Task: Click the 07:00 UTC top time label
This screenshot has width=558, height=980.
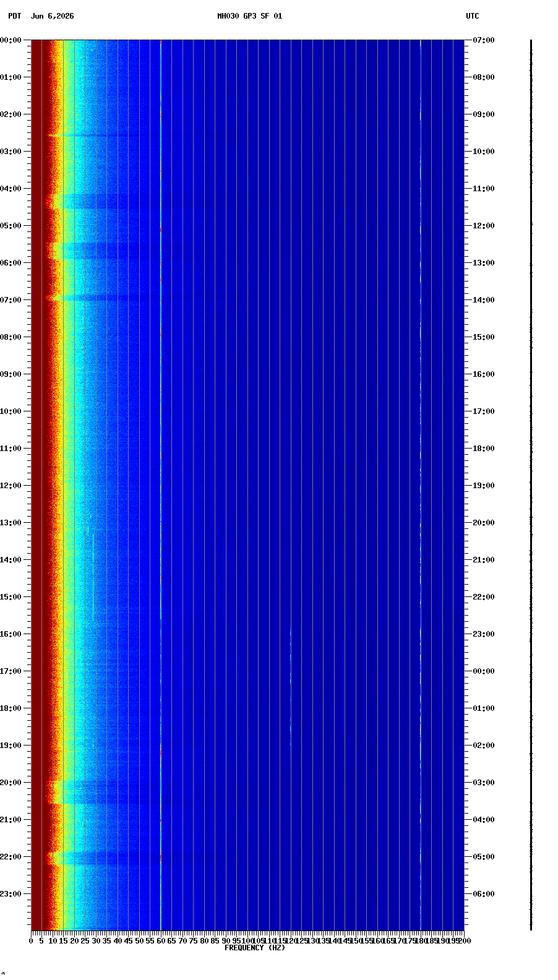Action: coord(484,40)
